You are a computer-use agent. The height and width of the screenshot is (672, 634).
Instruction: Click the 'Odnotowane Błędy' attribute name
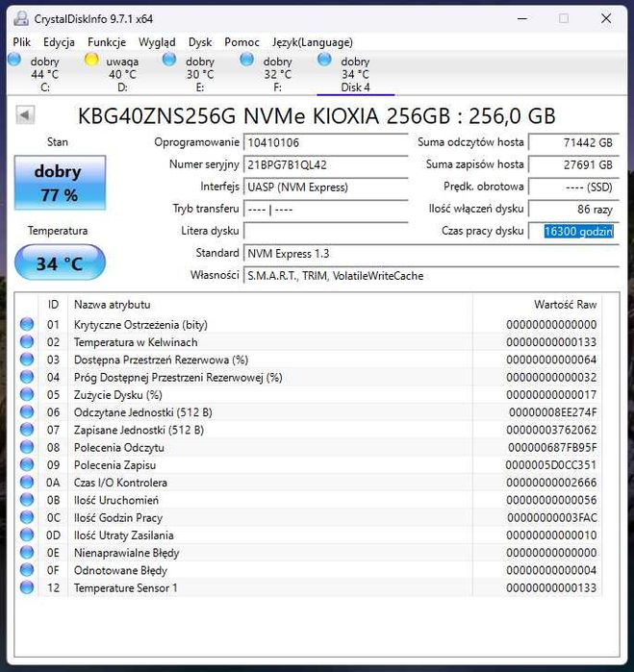pos(120,570)
